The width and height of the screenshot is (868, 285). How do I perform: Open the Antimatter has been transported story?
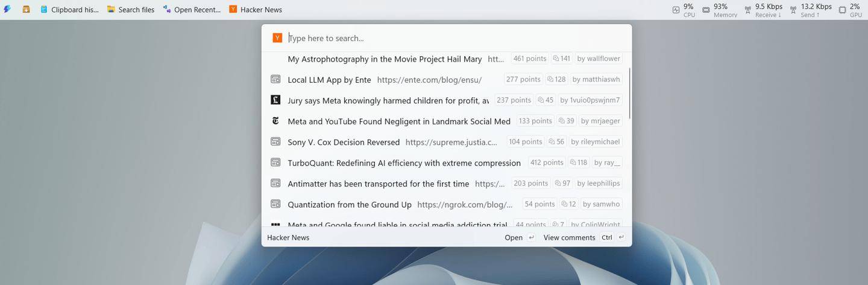378,184
